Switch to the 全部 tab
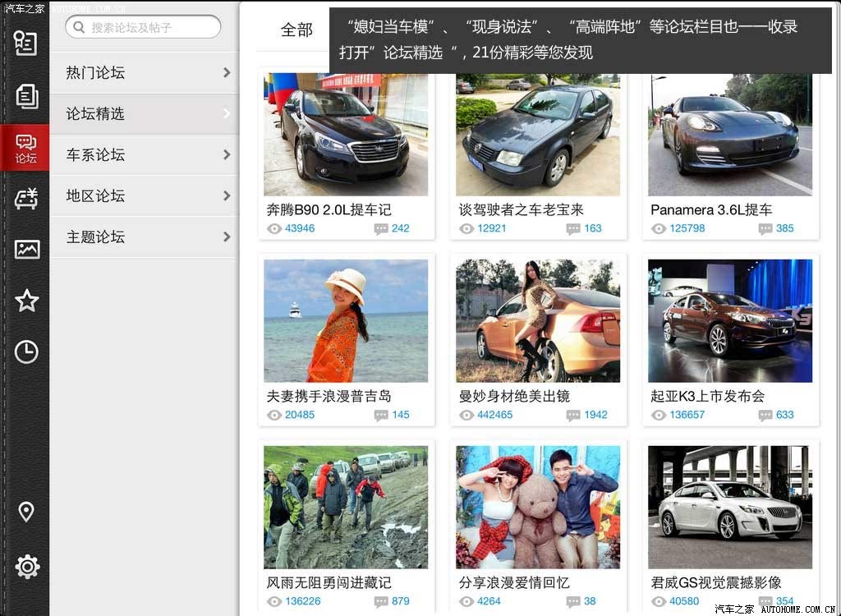Image resolution: width=841 pixels, height=616 pixels. tap(296, 30)
